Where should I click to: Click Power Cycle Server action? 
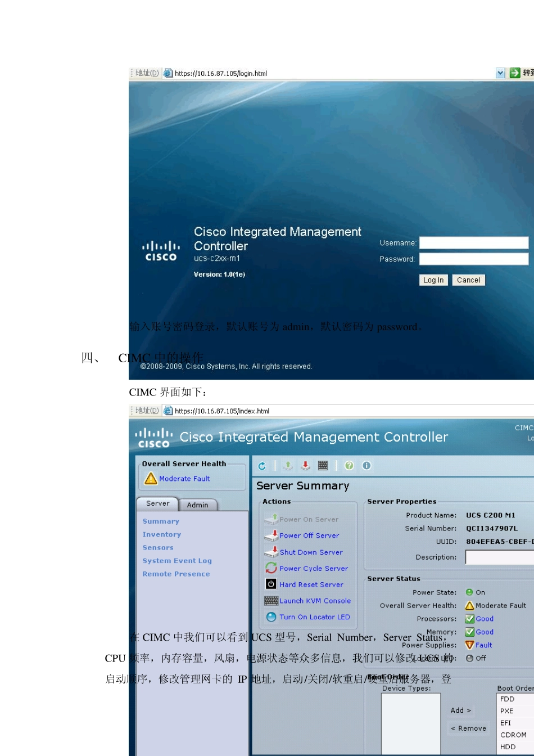click(x=314, y=569)
